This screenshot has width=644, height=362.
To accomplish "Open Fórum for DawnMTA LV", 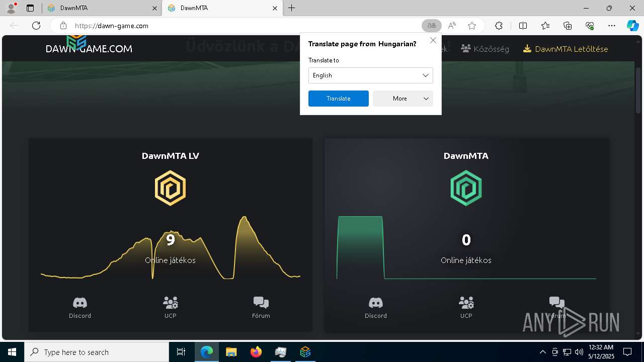I will 261,307.
